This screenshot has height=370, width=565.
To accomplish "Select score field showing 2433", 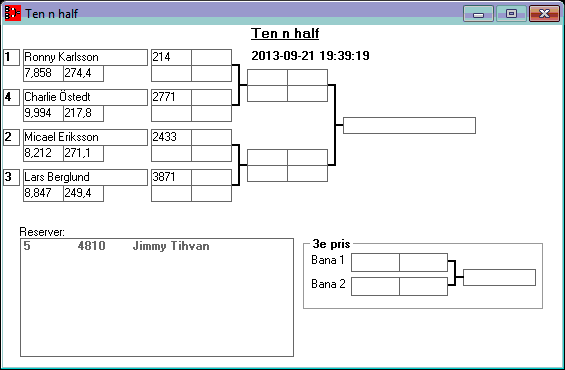I will pos(171,137).
